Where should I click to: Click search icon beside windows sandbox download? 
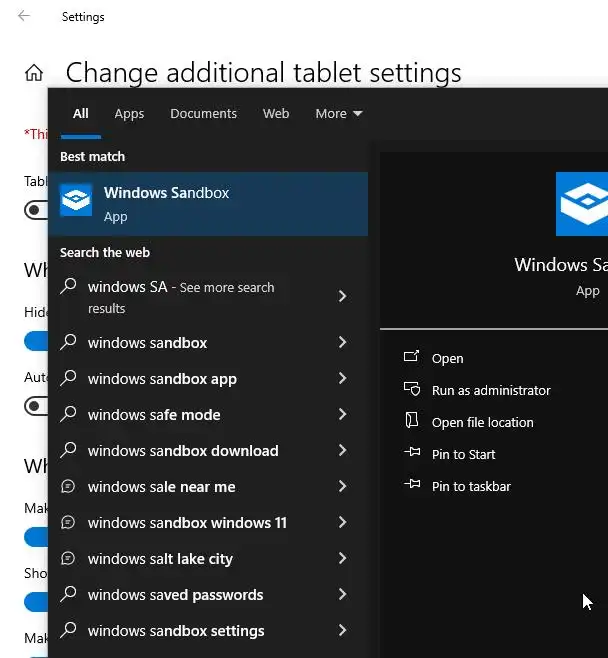(x=68, y=450)
